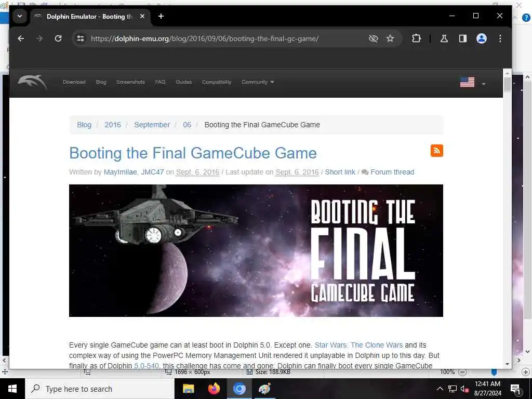The image size is (532, 399).
Task: Open author MayImilae link
Action: (120, 172)
